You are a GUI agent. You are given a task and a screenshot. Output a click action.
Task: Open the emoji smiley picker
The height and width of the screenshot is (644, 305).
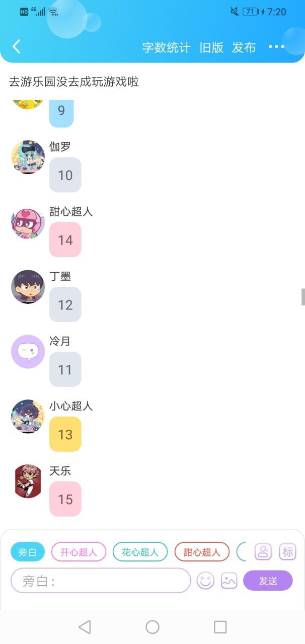(205, 581)
